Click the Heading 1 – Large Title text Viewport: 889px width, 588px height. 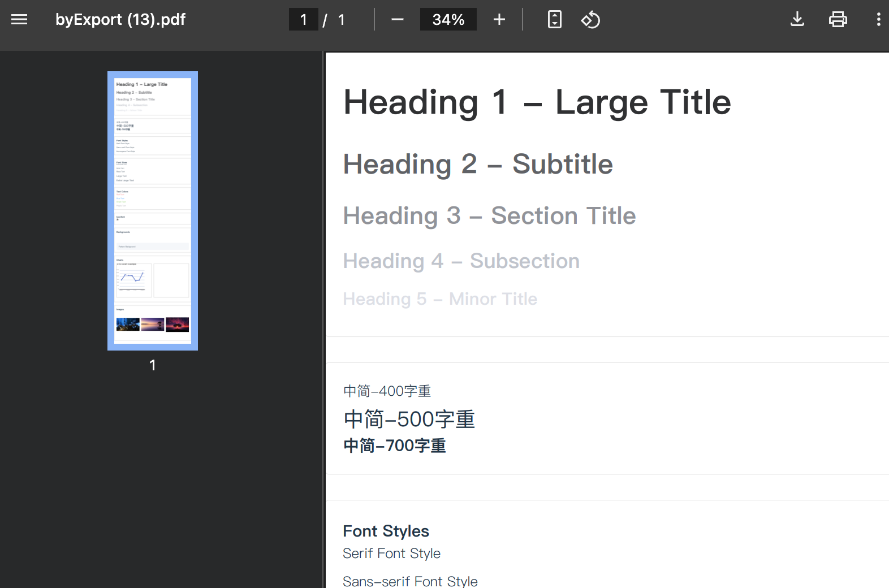(x=537, y=102)
